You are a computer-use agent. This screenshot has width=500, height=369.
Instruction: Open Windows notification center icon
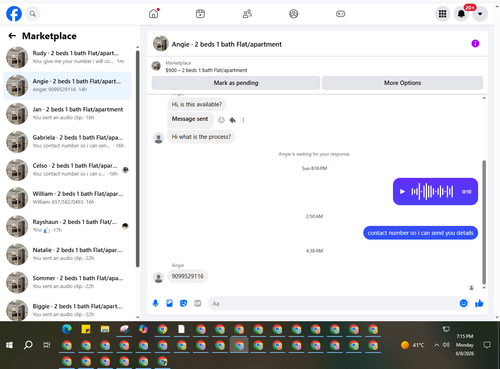coord(487,345)
